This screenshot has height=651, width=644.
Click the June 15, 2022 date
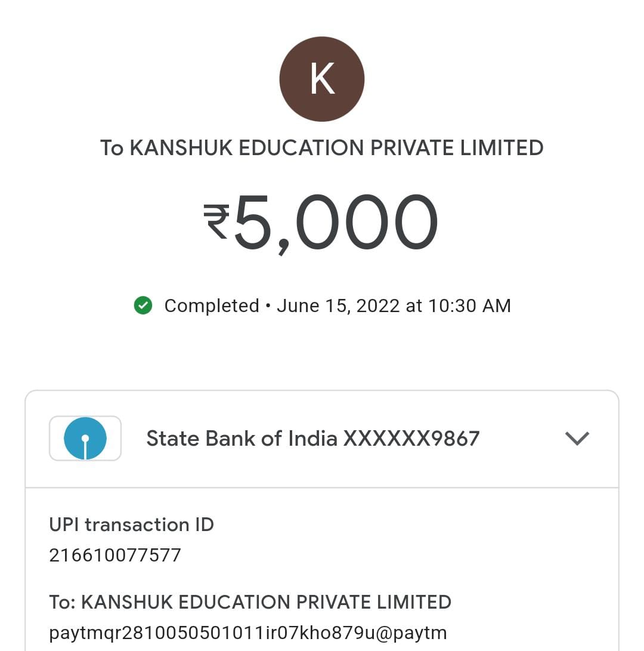click(338, 306)
